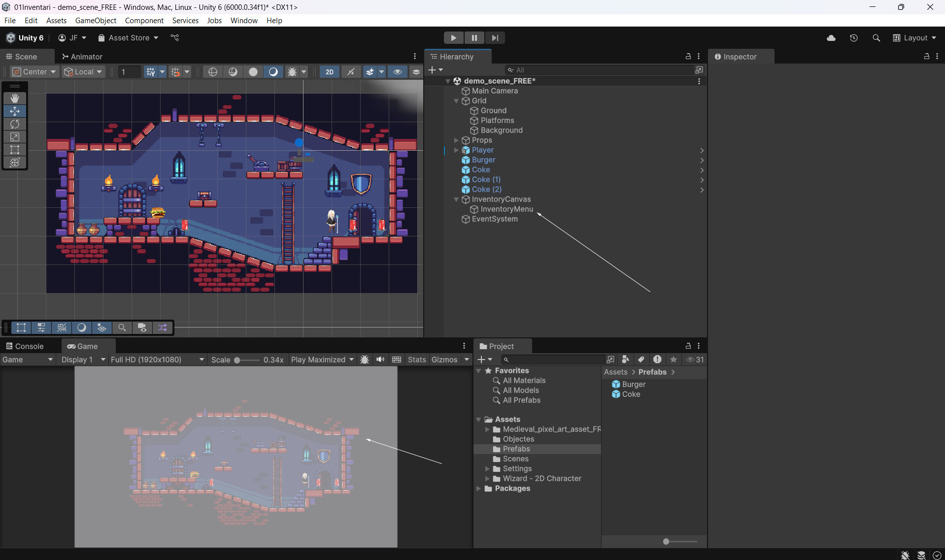Mute audio in Game view
This screenshot has height=560, width=945.
(380, 360)
